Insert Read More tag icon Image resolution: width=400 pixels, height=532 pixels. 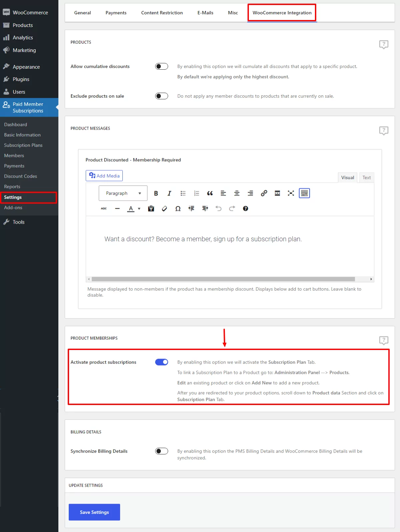[x=277, y=193]
